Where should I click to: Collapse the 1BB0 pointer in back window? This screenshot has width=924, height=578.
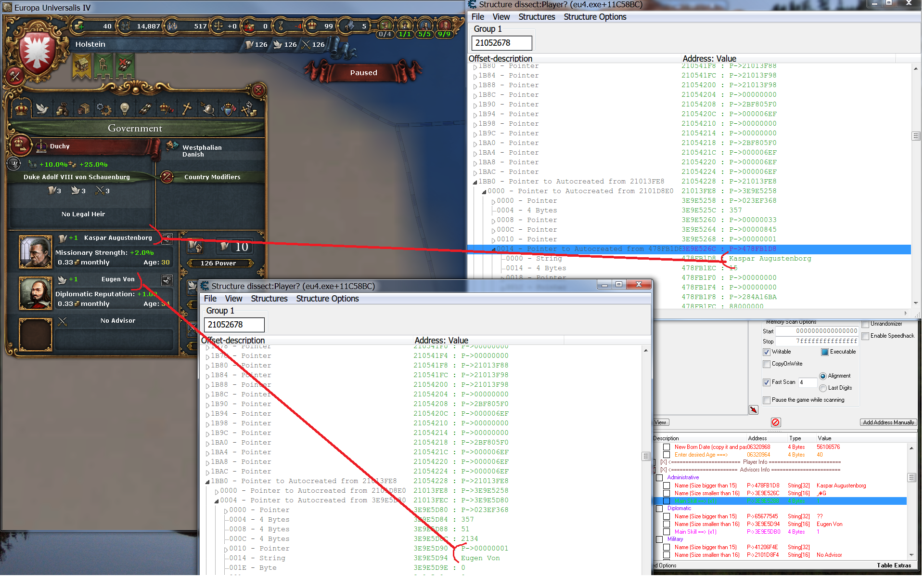pos(475,182)
